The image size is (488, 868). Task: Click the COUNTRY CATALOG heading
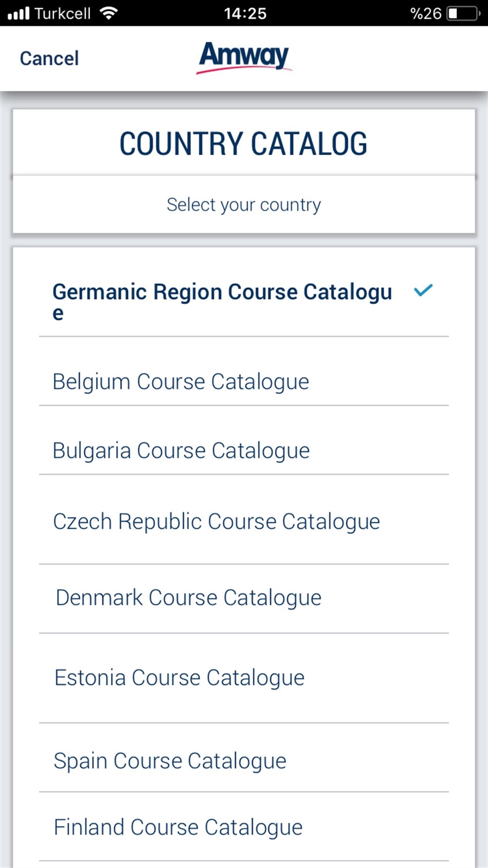tap(244, 144)
